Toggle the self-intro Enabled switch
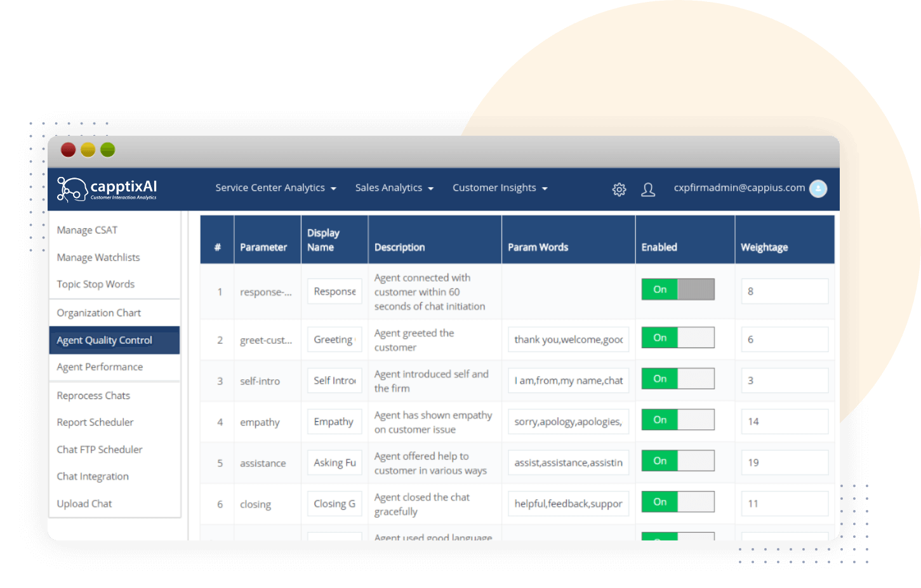Viewport: 921px width, 588px height. [677, 379]
